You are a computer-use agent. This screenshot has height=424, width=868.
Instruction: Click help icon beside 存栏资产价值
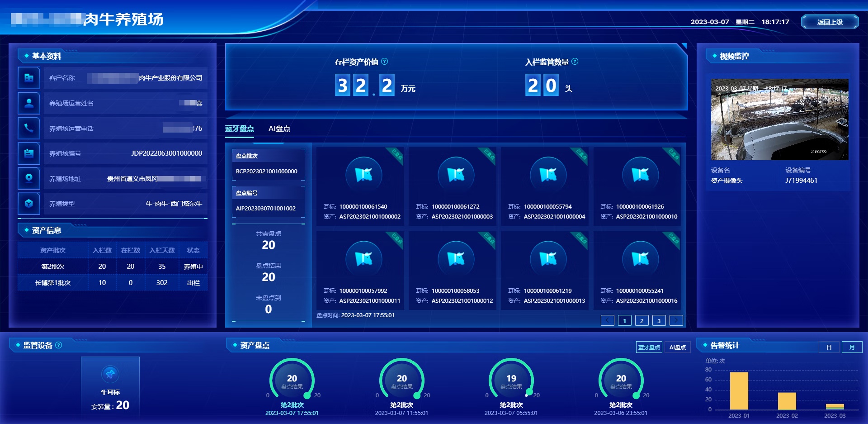click(384, 62)
